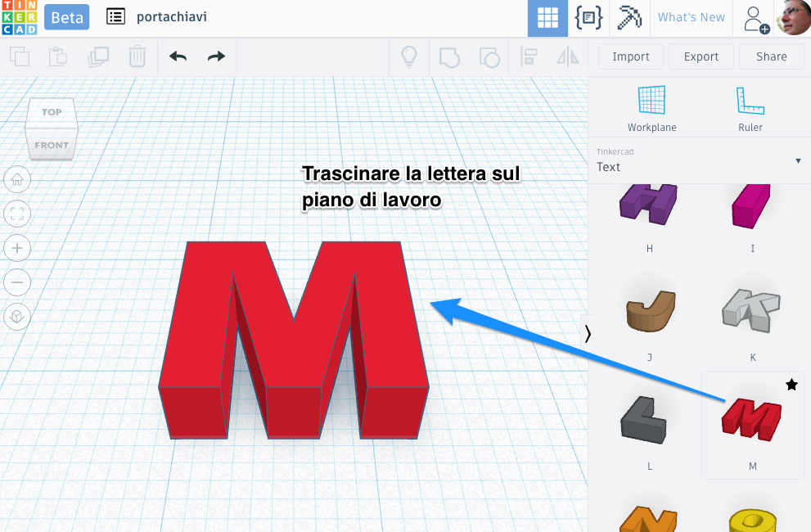
Task: Open the What's New menu
Action: [x=691, y=18]
